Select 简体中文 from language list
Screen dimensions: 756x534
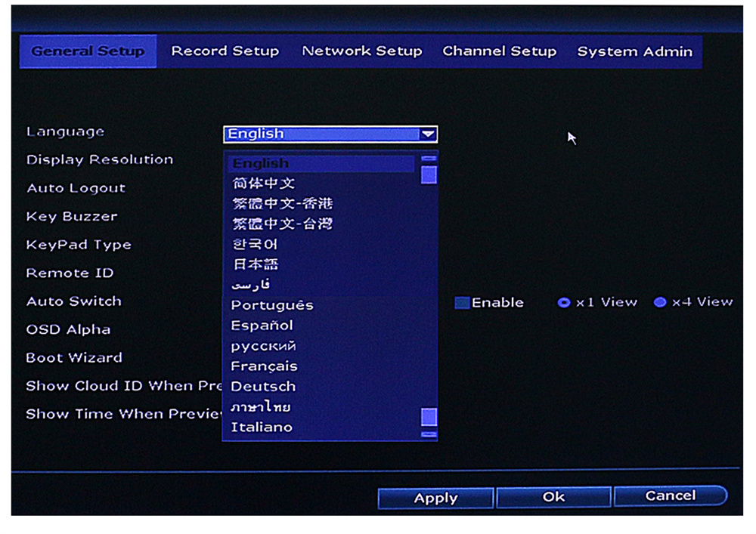click(263, 184)
